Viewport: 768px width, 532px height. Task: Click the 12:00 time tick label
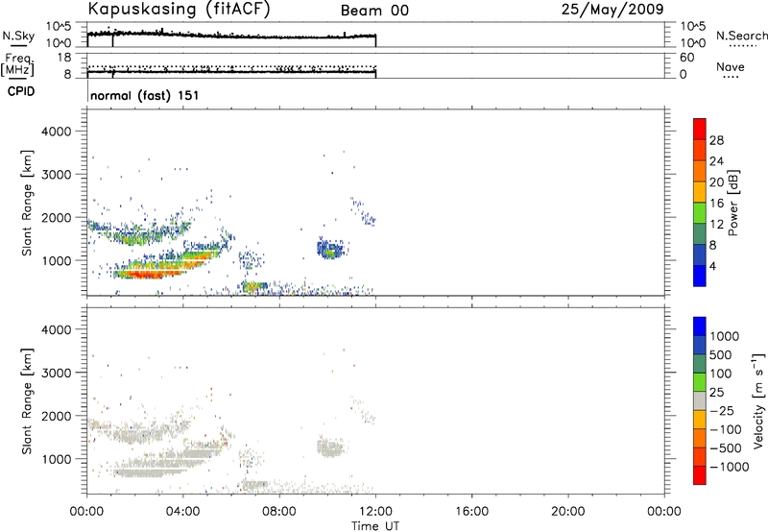click(375, 512)
